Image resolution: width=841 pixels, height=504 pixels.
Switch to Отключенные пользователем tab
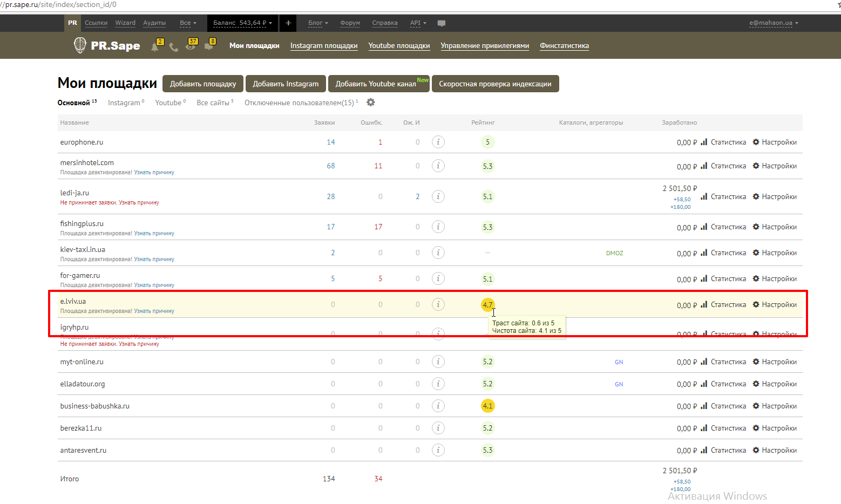pyautogui.click(x=299, y=103)
